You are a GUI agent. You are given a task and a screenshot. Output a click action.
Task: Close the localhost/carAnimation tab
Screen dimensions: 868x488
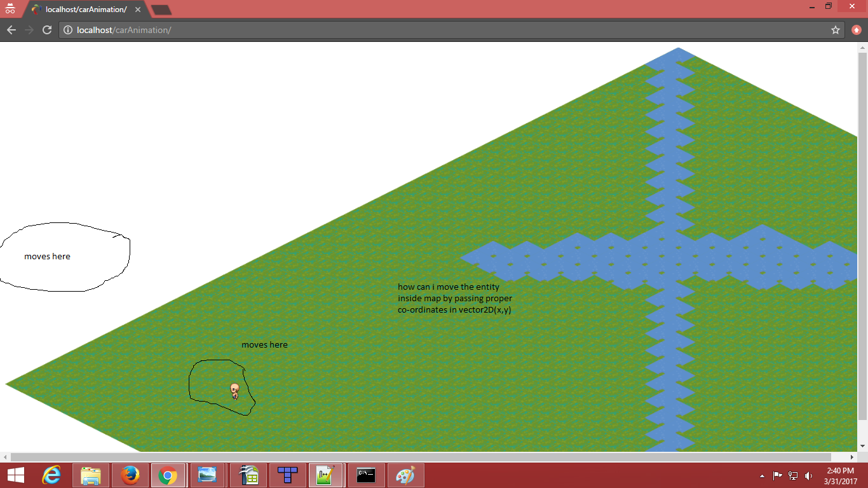click(x=138, y=10)
